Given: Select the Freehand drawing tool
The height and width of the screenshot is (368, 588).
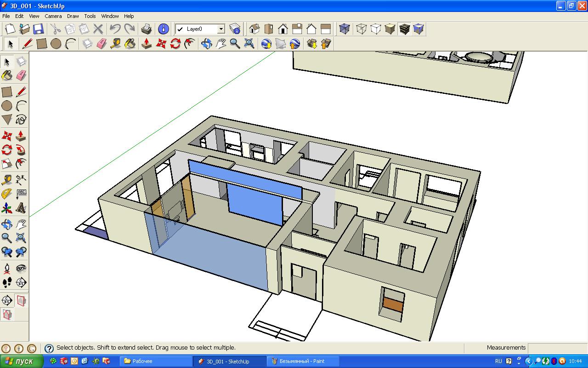Looking at the screenshot, I should click(x=21, y=120).
